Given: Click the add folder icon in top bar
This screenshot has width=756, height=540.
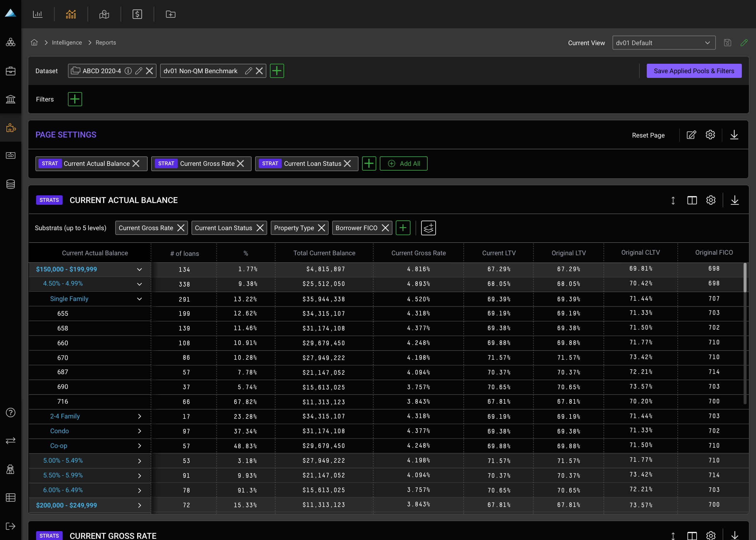Looking at the screenshot, I should [x=170, y=14].
